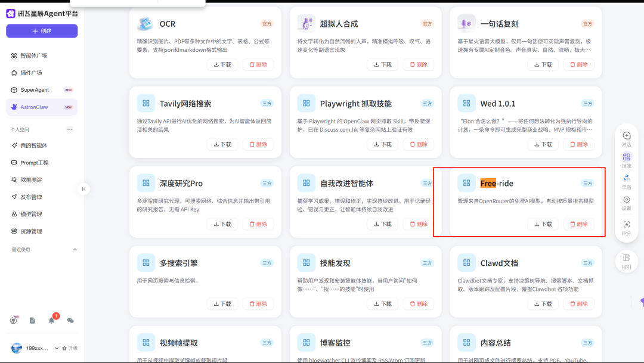This screenshot has height=363, width=644.
Task: Click the 讯飞星辰Agent平台 logo
Action: point(42,14)
